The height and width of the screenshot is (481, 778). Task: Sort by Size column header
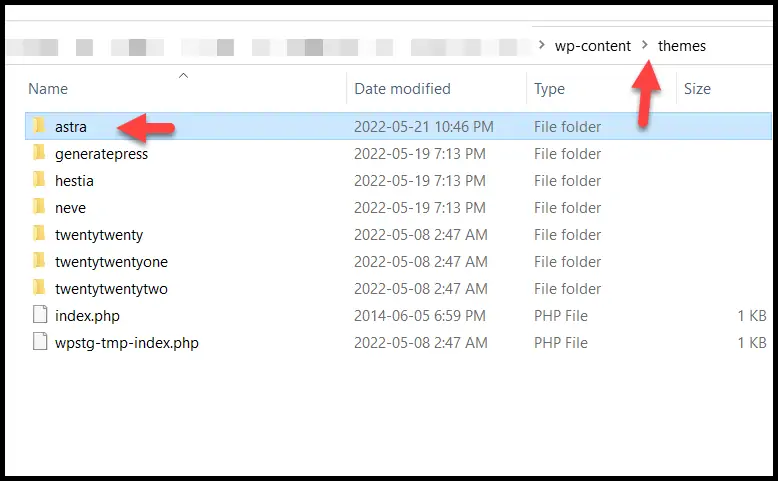click(697, 89)
